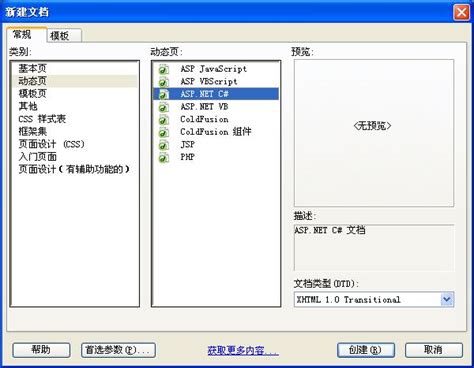This screenshot has height=368, width=474.
Task: Close the 新建文档 dialog
Action: coord(461,12)
